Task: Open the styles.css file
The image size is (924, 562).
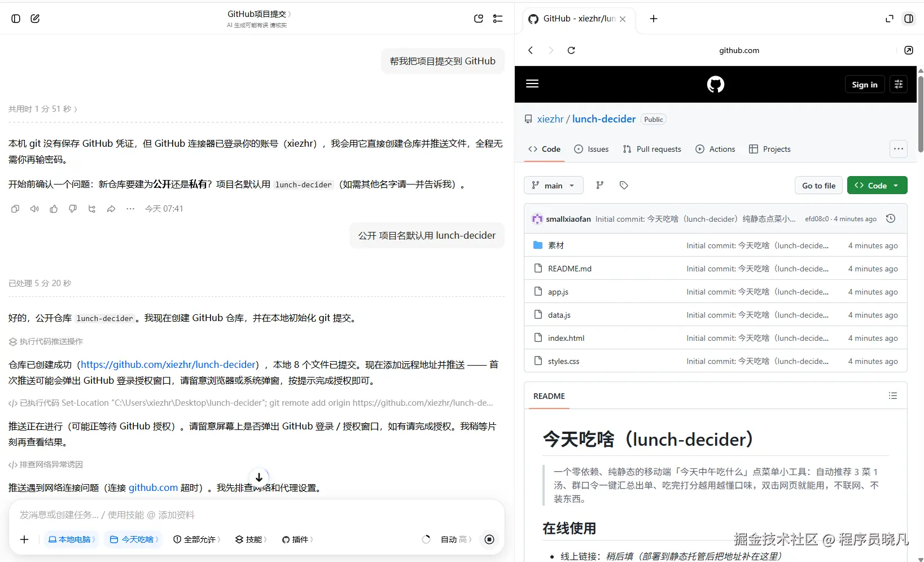Action: 563,361
